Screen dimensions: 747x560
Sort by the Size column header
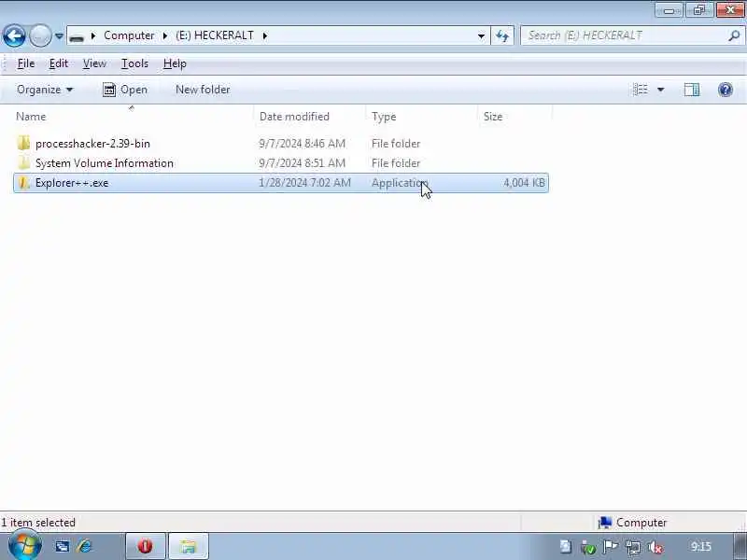(x=514, y=117)
